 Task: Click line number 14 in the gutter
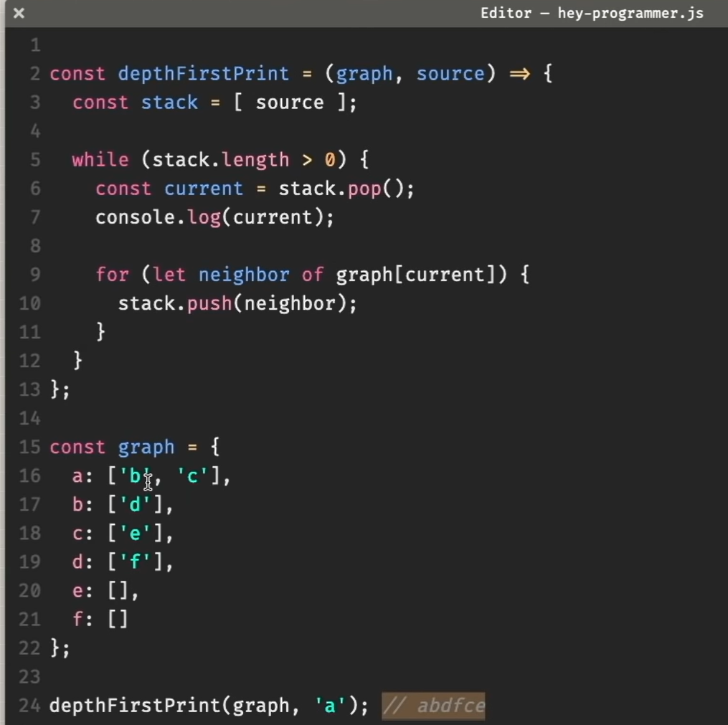30,418
